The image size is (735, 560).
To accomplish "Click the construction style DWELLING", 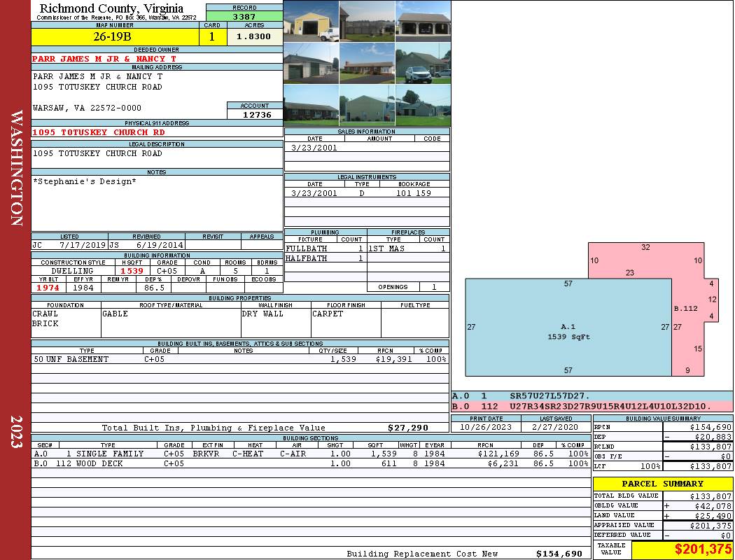I will click(x=72, y=271).
